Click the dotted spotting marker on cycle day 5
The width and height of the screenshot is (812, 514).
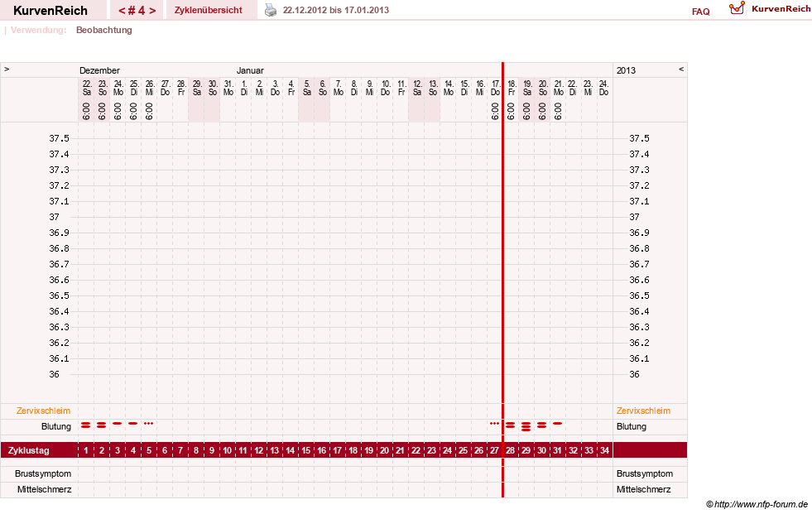149,424
